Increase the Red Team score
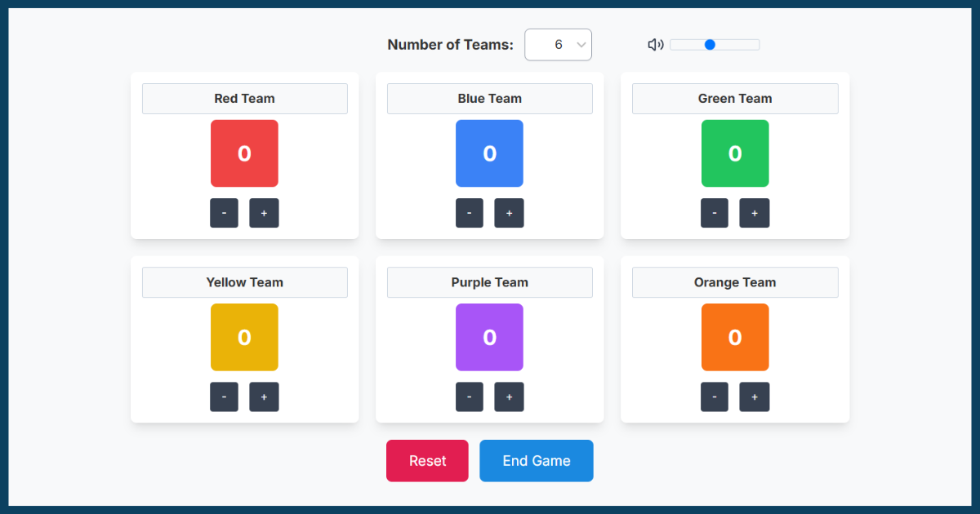Viewport: 980px width, 514px height. point(264,213)
